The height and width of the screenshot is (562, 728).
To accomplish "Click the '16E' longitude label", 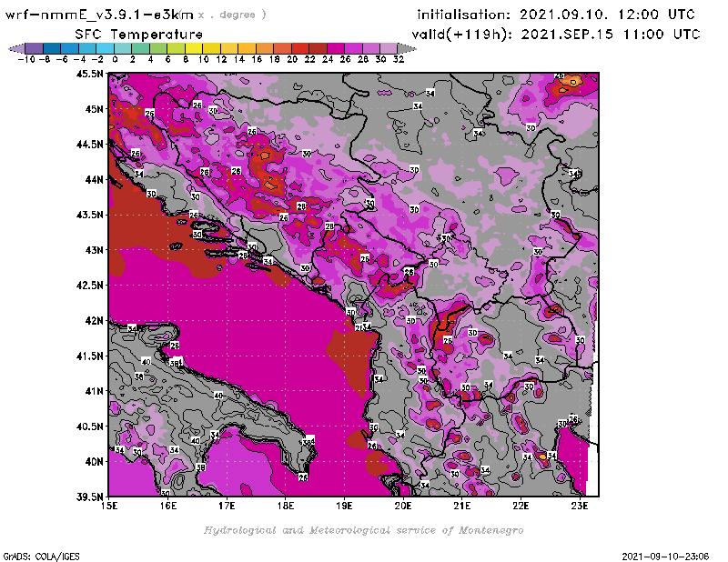I will click(168, 506).
